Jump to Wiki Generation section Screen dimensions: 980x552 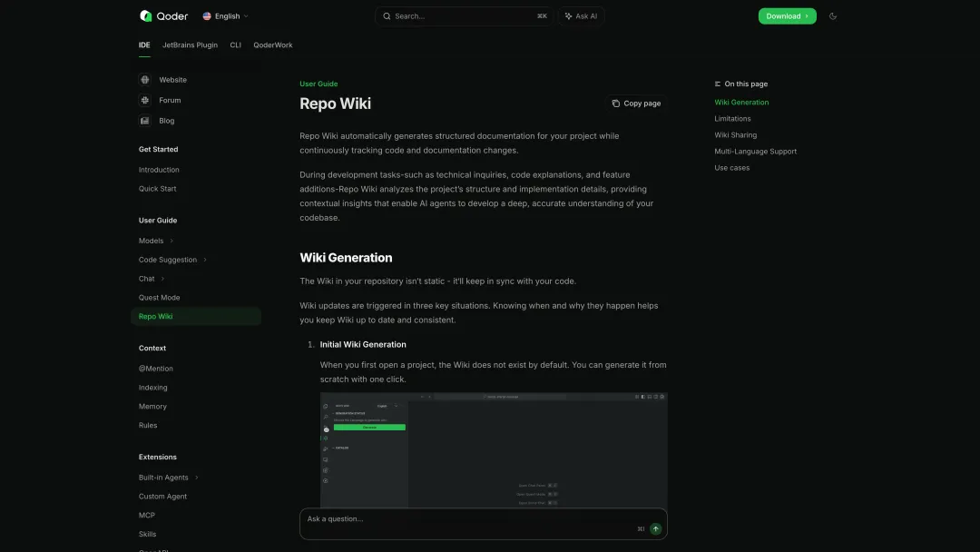[x=741, y=103]
